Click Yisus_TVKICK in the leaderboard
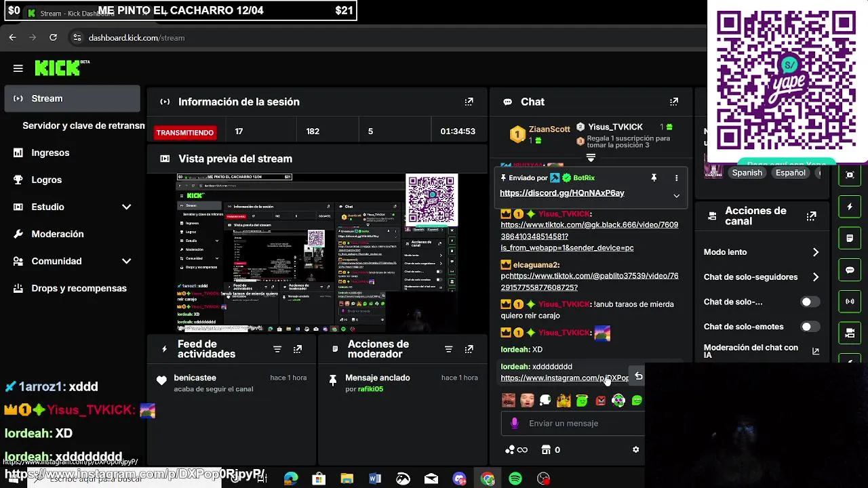The height and width of the screenshot is (488, 868). [x=615, y=127]
